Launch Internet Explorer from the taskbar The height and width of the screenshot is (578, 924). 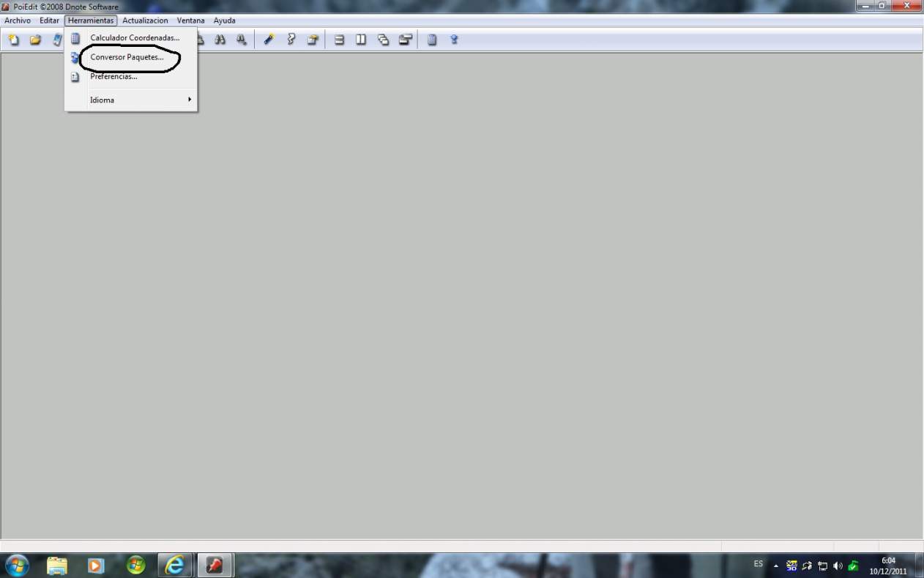click(x=175, y=565)
